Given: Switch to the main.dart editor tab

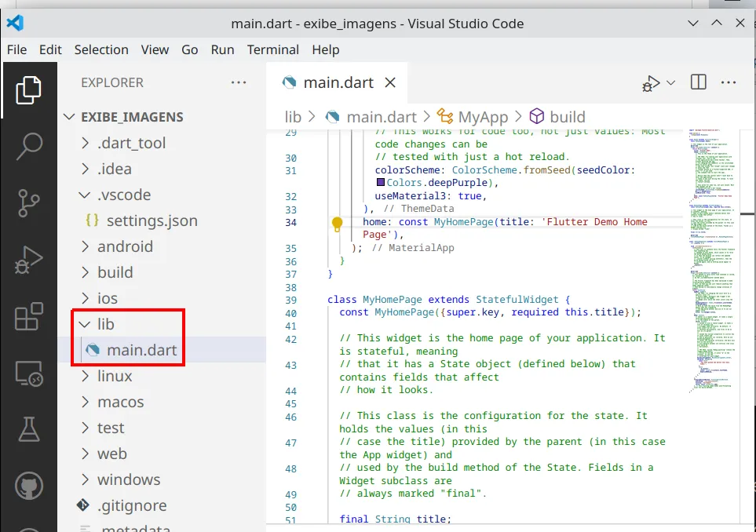Looking at the screenshot, I should (x=338, y=83).
